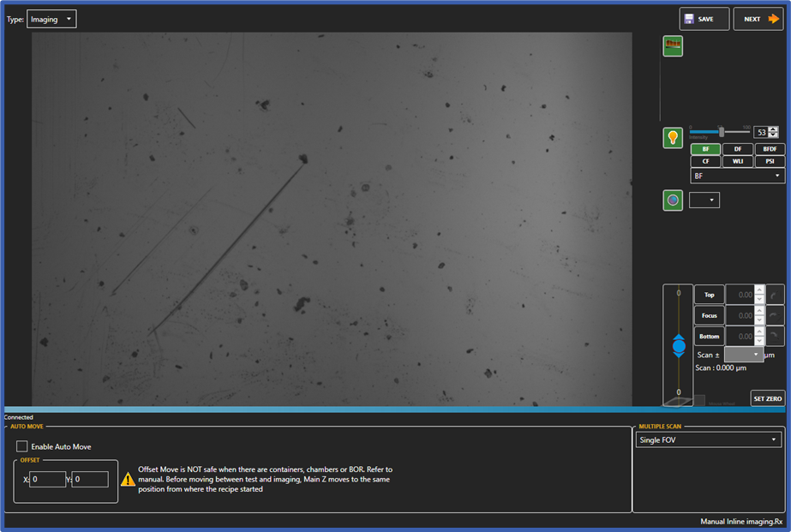
Task: Click the green camera icon at top right
Action: click(x=673, y=45)
